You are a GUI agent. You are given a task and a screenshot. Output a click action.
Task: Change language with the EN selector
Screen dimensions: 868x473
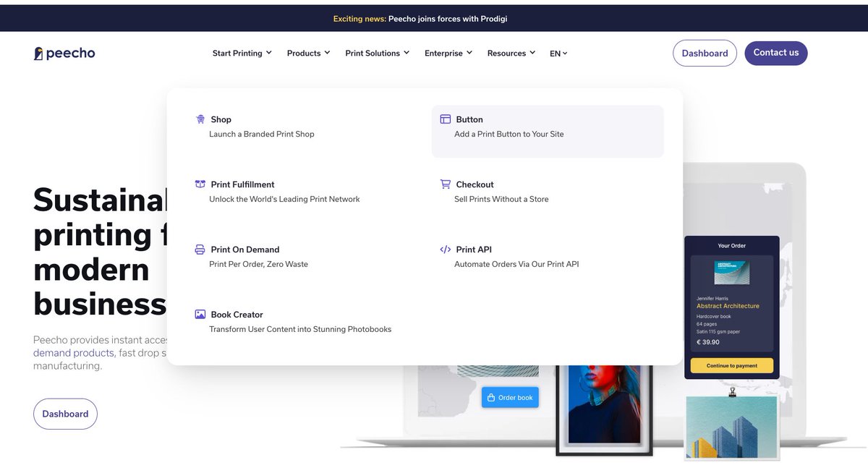coord(558,54)
